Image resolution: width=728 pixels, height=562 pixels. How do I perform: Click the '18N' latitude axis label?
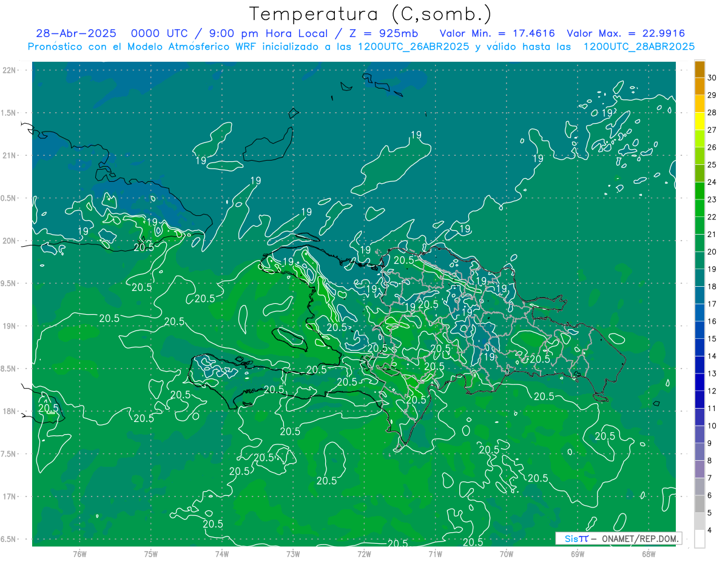point(10,411)
